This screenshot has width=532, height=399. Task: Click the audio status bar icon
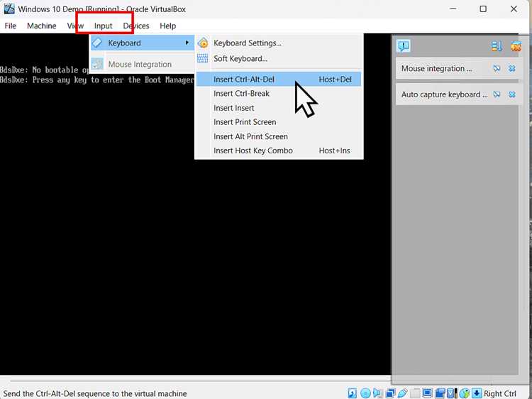click(x=377, y=393)
